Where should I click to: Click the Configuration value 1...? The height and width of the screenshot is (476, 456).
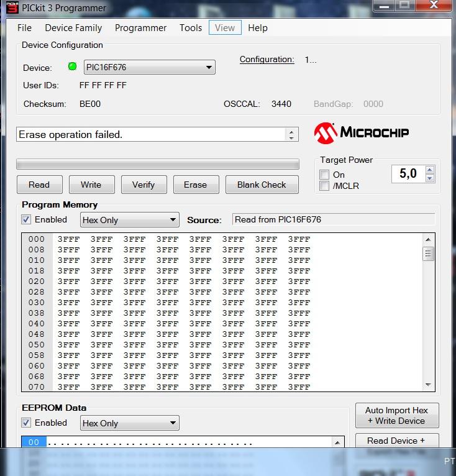pos(311,60)
